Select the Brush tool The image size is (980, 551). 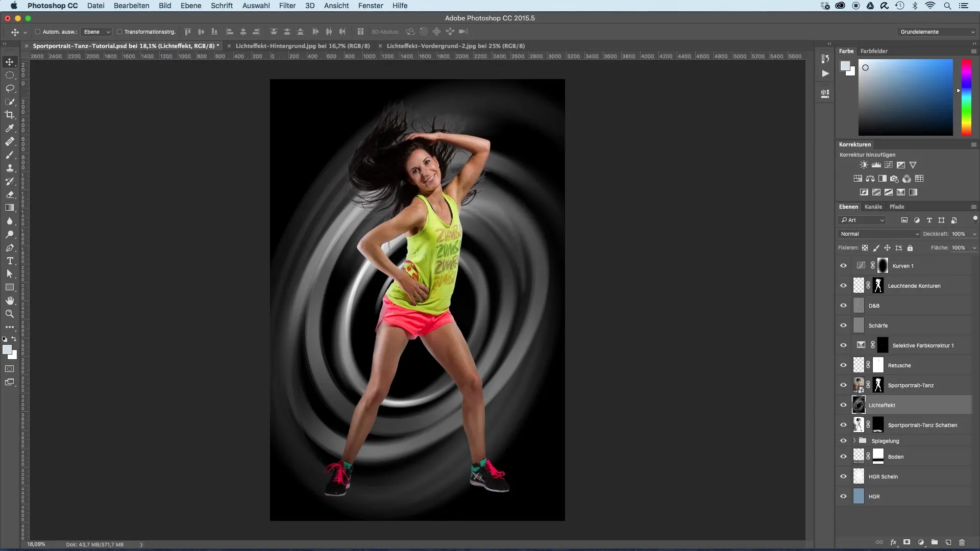click(x=10, y=155)
